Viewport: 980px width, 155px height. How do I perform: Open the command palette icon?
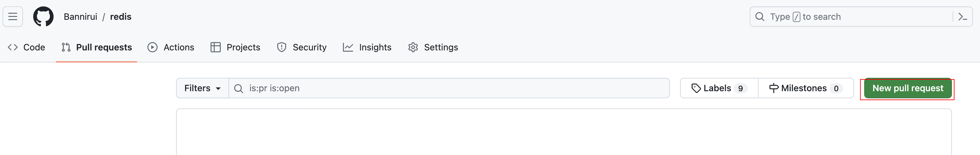point(962,17)
